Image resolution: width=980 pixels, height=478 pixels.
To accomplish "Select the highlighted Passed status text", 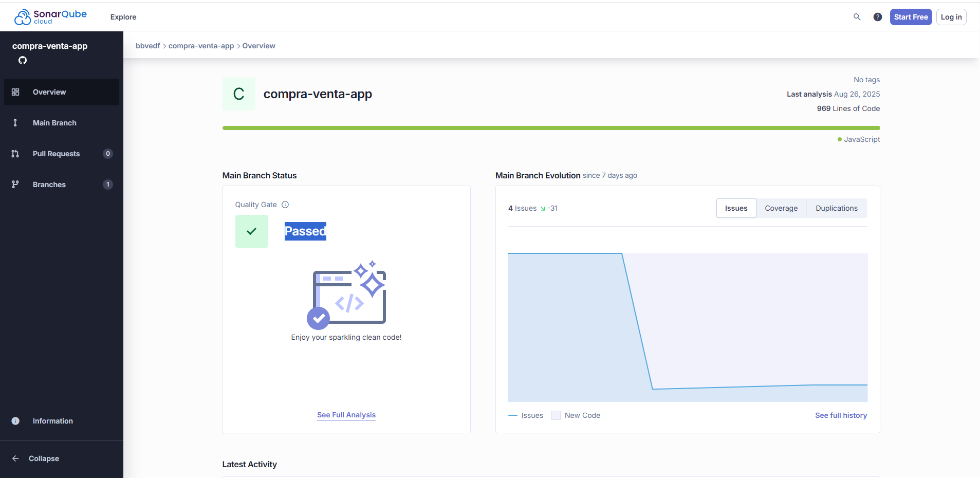I will click(305, 231).
